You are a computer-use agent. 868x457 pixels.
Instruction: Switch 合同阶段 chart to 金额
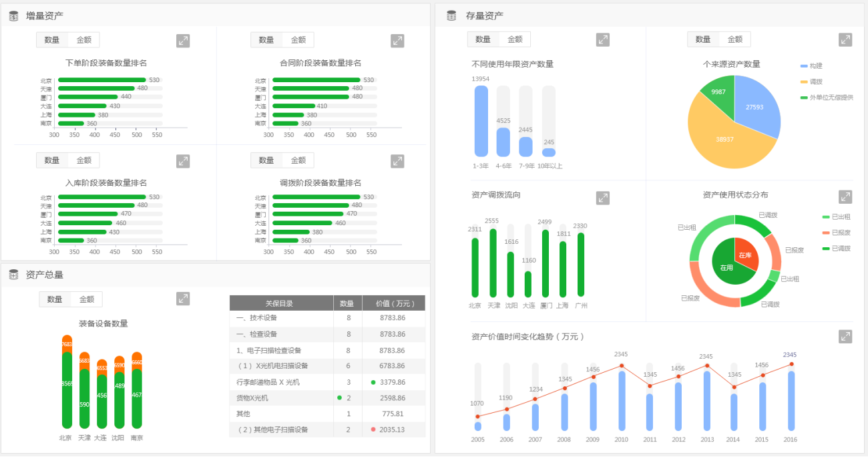click(298, 40)
